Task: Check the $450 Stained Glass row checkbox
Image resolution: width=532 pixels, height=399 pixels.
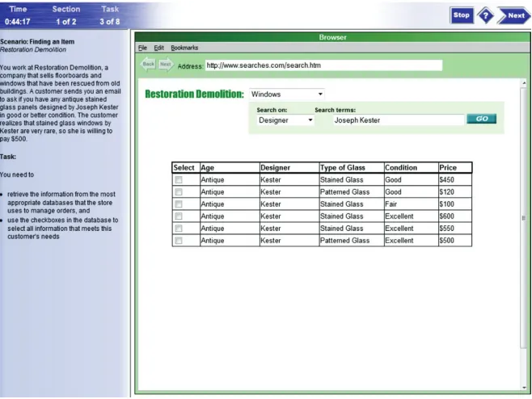Action: 179,179
